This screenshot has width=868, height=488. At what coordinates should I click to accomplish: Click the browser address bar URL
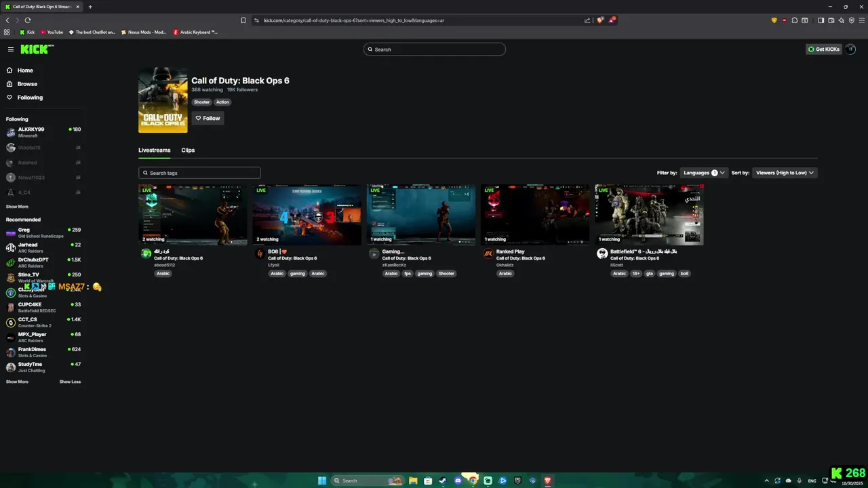click(354, 20)
